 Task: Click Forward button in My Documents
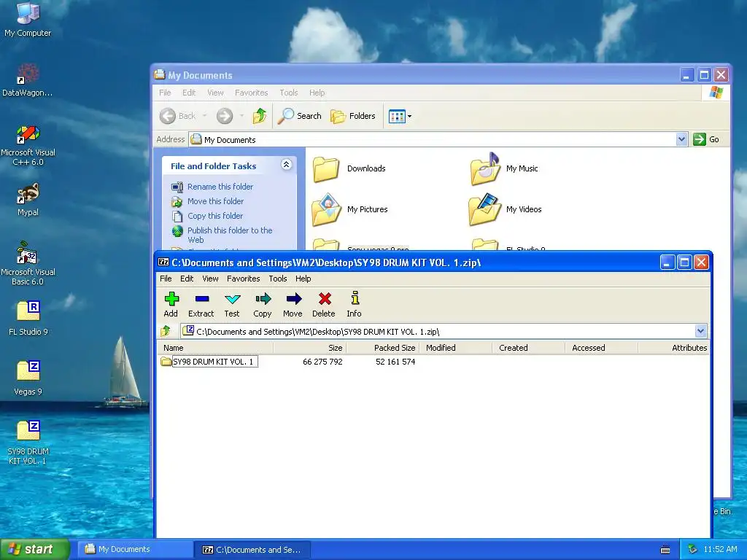[x=225, y=116]
